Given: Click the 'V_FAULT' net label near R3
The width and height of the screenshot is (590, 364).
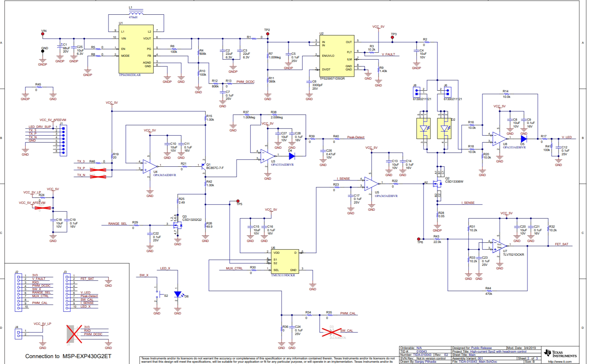Looking at the screenshot, I should 388,54.
